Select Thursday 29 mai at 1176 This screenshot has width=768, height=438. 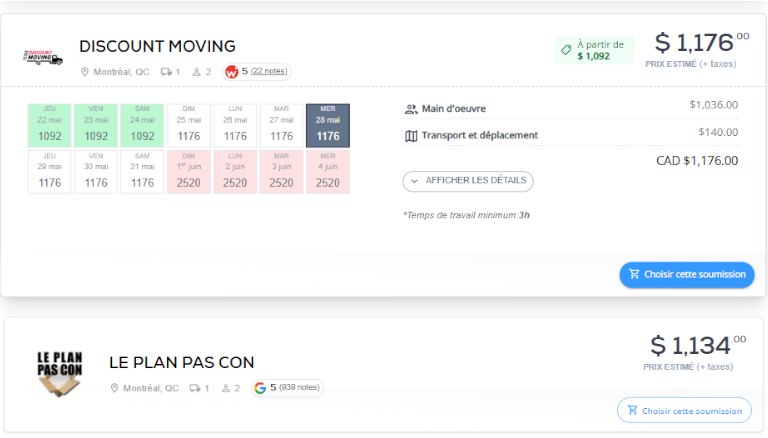[x=49, y=172]
